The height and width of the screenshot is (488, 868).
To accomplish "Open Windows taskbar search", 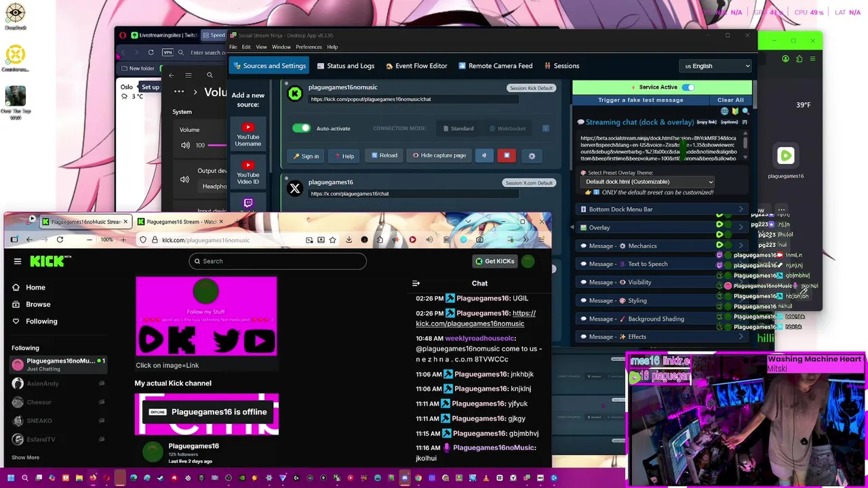I will [25, 478].
